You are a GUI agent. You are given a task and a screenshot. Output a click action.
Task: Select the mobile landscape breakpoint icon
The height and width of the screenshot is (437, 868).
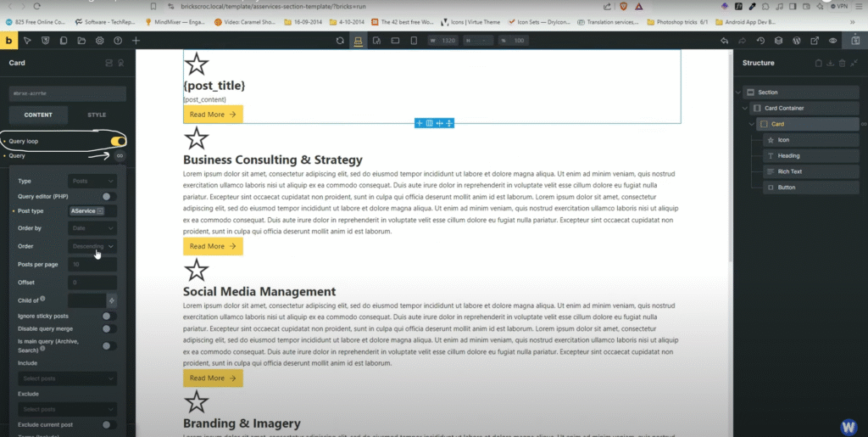tap(395, 41)
